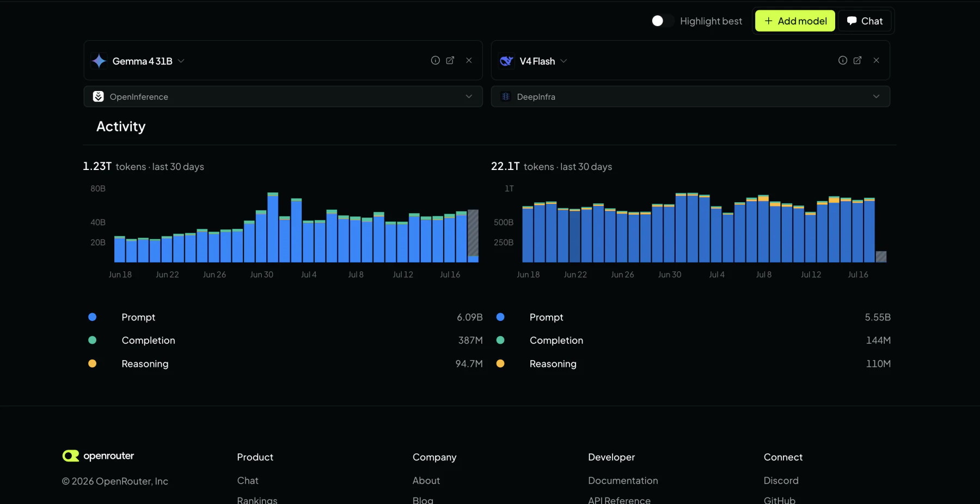980x504 pixels.
Task: Select the 6.09B prompt value
Action: click(x=469, y=317)
